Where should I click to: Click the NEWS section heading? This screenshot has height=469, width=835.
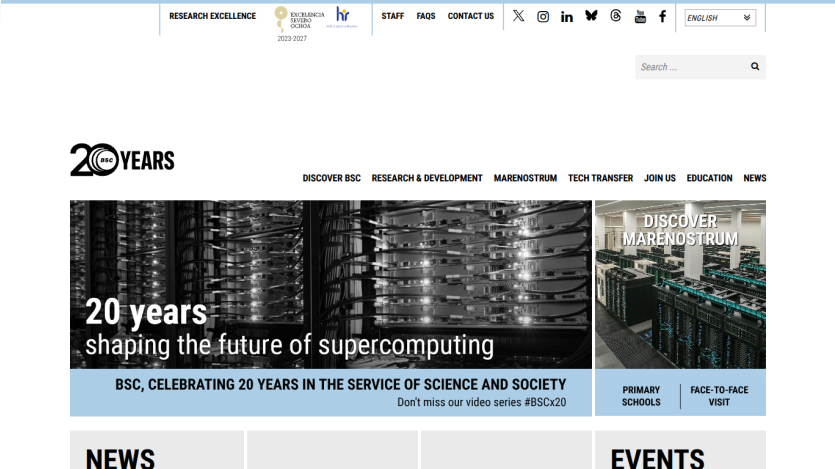click(x=120, y=459)
